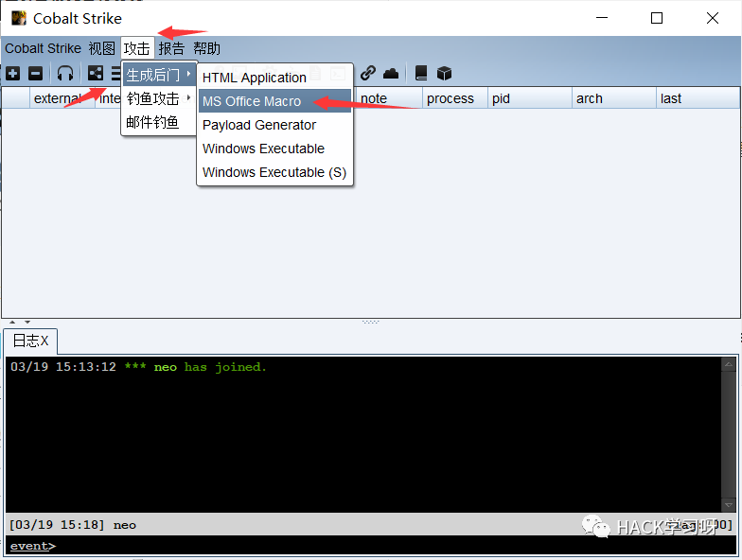Choose Windows Executable menu entry
The height and width of the screenshot is (560, 742).
pyautogui.click(x=274, y=149)
